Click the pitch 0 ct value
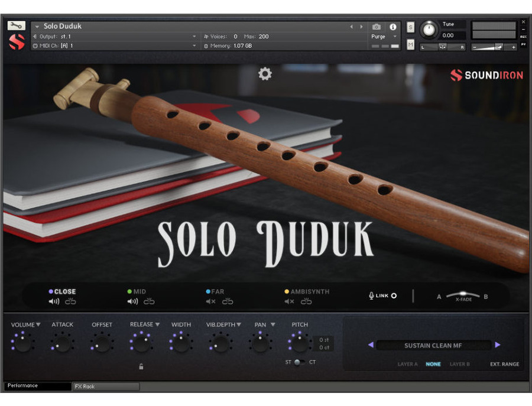Screen dimensions: 532x406 coord(324,347)
